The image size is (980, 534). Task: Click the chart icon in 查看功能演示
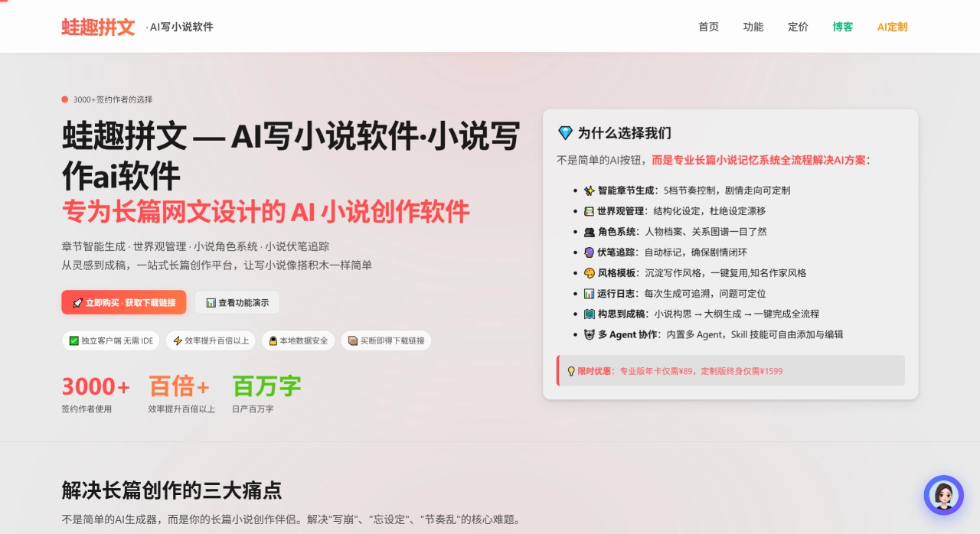point(211,303)
